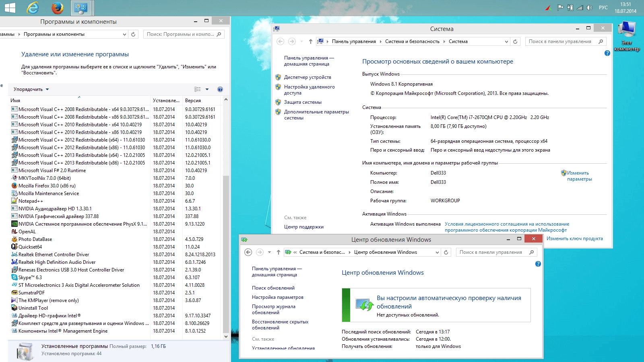Expand Programs and Features address history dropdown

tap(124, 34)
